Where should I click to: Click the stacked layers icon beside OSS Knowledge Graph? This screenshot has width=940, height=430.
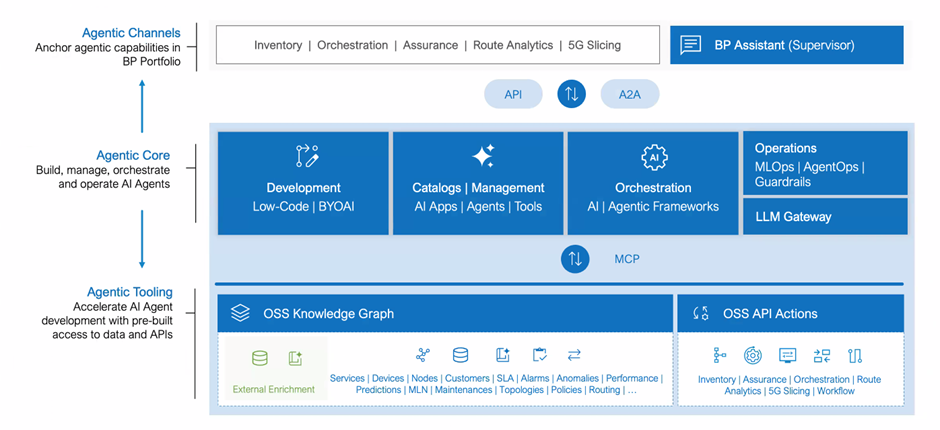tap(240, 313)
